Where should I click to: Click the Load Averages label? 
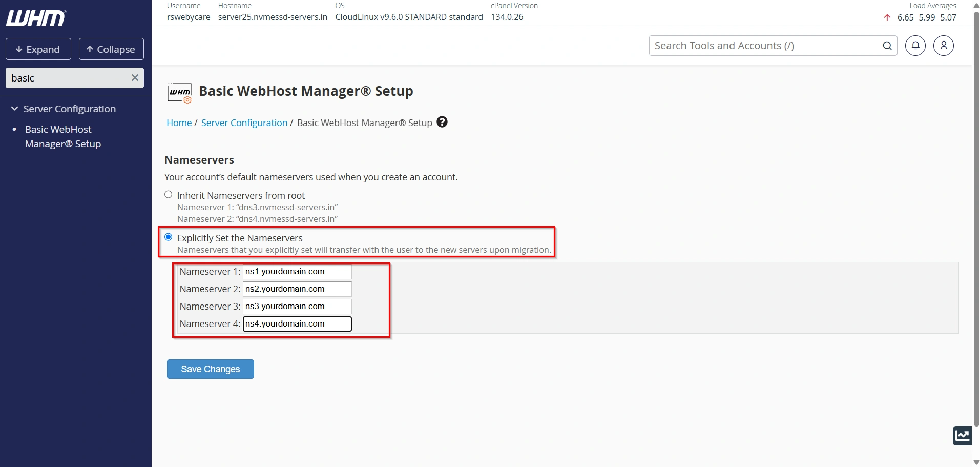[x=933, y=6]
